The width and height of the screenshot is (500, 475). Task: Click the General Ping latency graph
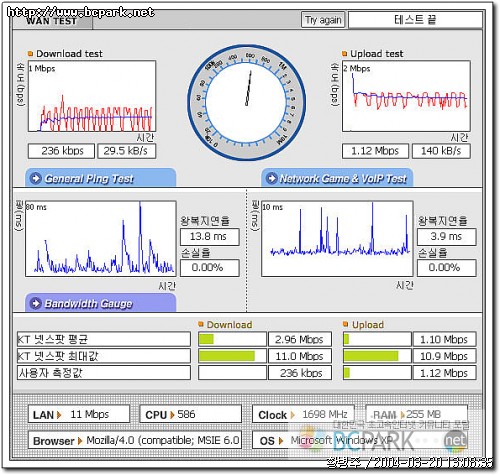pos(101,238)
